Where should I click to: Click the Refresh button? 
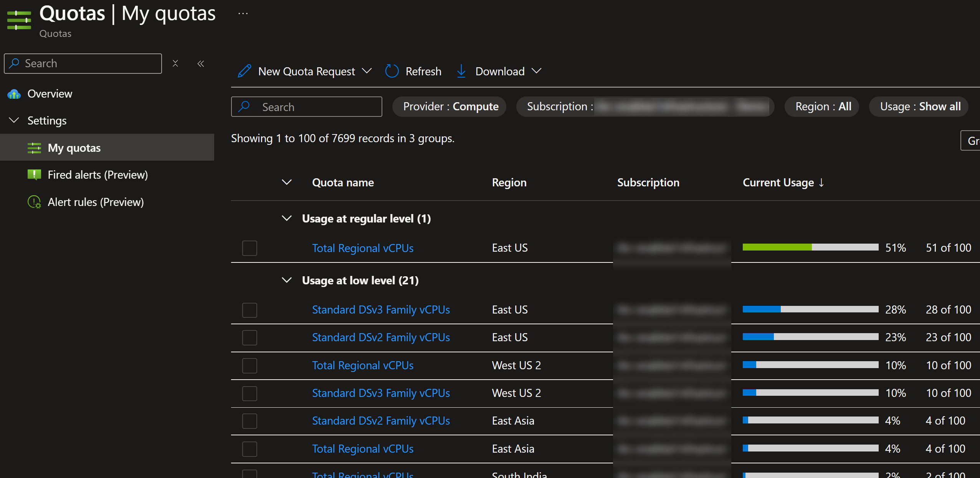413,71
